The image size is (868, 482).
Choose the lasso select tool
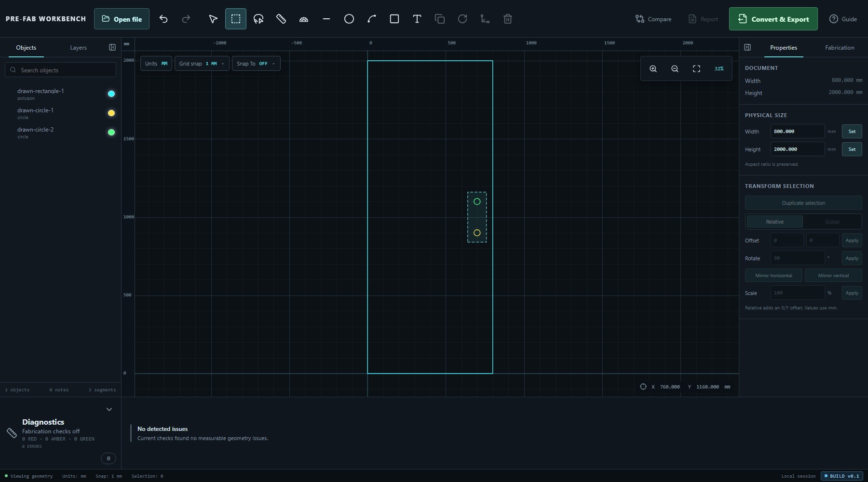point(258,19)
